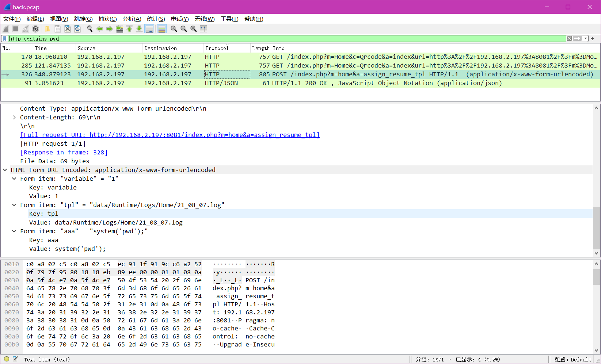Toggle auto-scroll during live capture
The width and height of the screenshot is (601, 364).
(149, 29)
